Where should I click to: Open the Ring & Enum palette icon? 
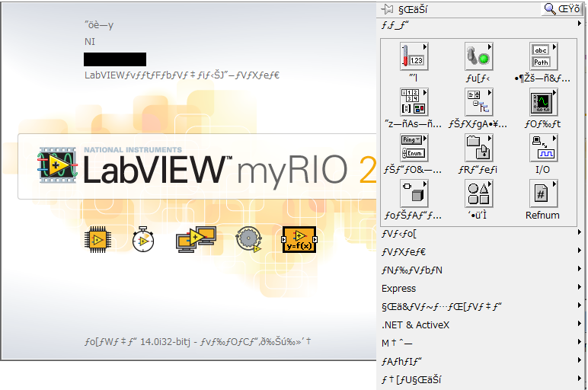coord(414,148)
